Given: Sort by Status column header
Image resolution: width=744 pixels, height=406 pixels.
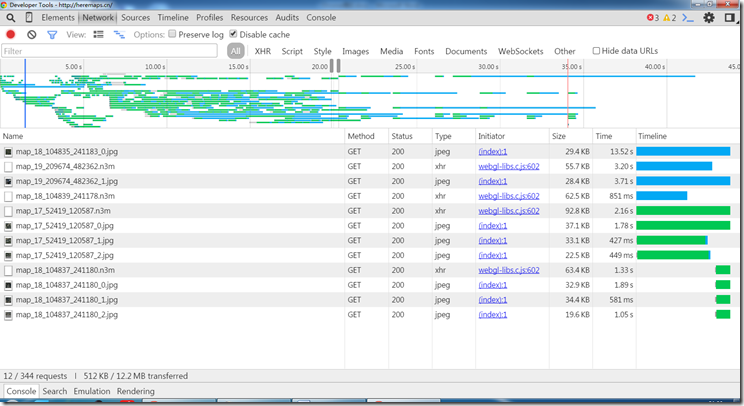Looking at the screenshot, I should click(x=410, y=136).
